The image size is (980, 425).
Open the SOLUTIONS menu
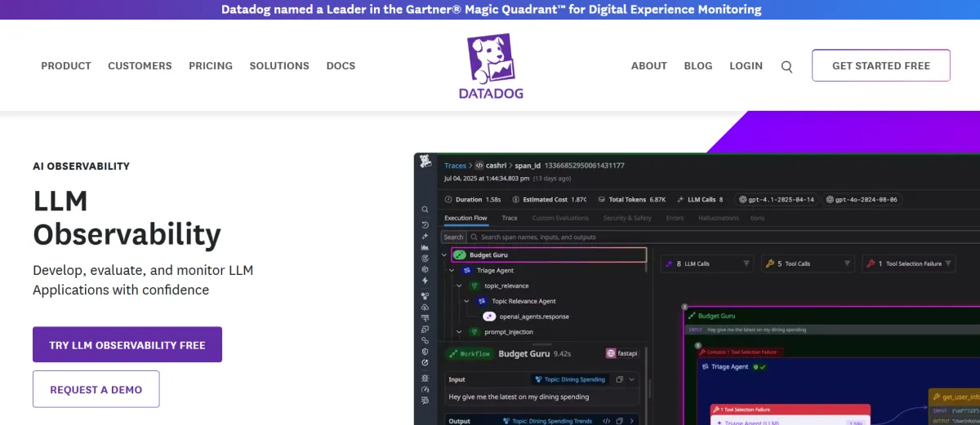coord(279,66)
